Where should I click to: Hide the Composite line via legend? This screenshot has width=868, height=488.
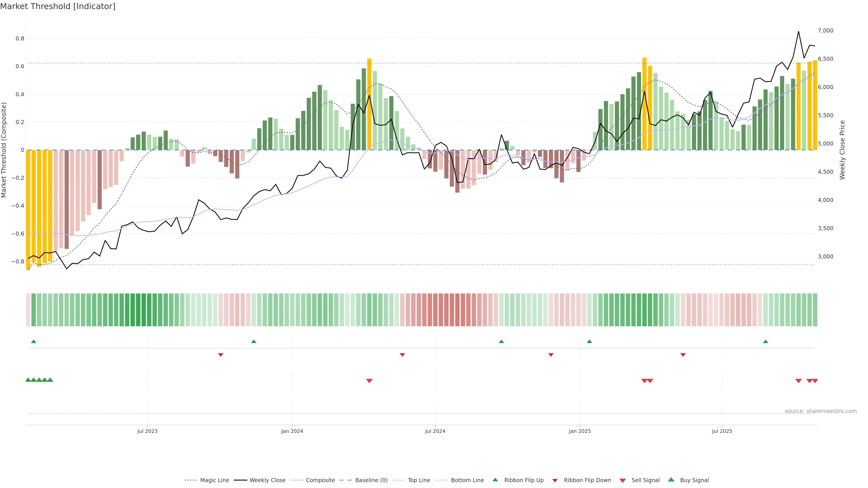[320, 480]
